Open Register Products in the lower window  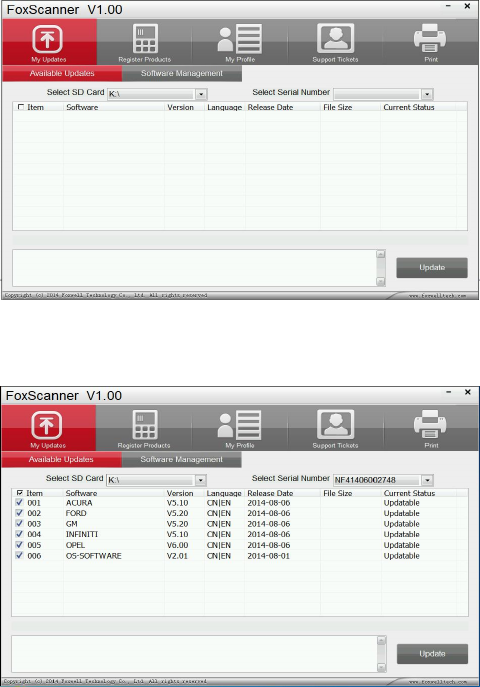(144, 428)
